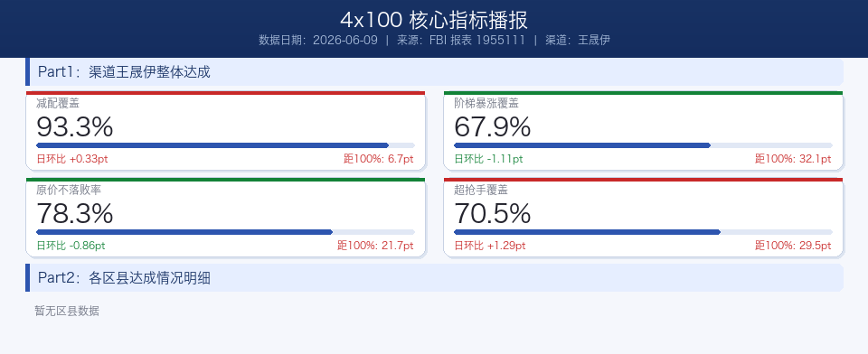This screenshot has height=354, width=868.
Task: Click the 原价不落败率 card label
Action: 69,190
